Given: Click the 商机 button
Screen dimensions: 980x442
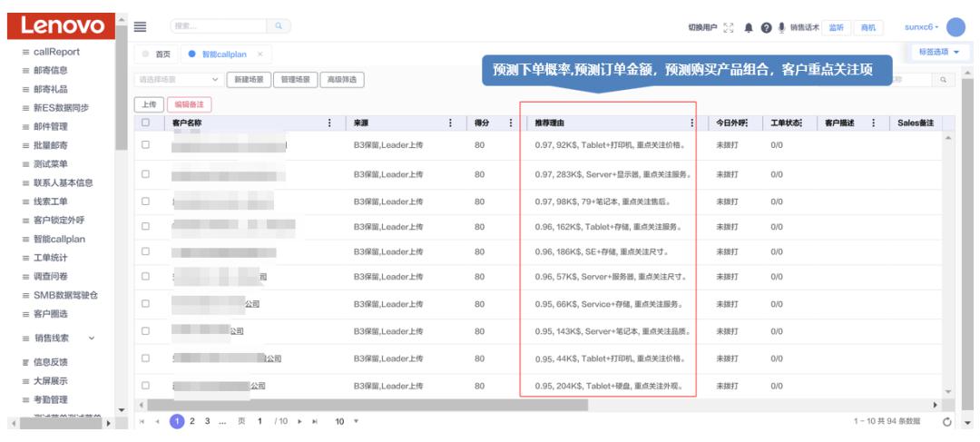Looking at the screenshot, I should (868, 27).
